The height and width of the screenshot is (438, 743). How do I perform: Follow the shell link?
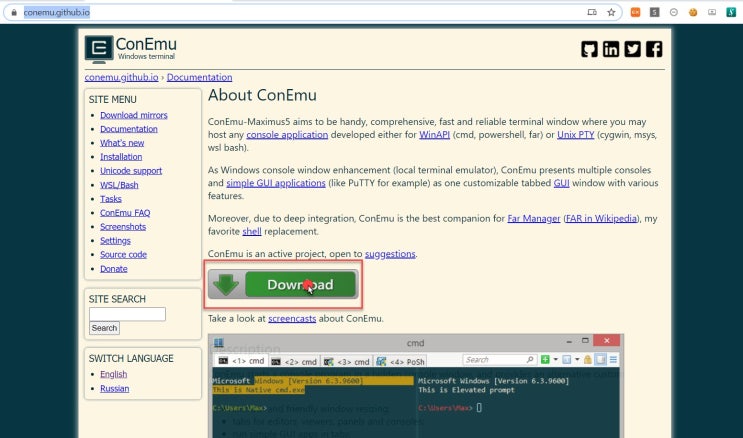pyautogui.click(x=252, y=231)
